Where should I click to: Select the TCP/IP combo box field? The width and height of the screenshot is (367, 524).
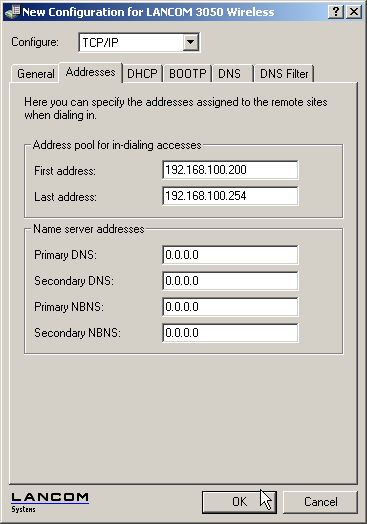(x=139, y=42)
